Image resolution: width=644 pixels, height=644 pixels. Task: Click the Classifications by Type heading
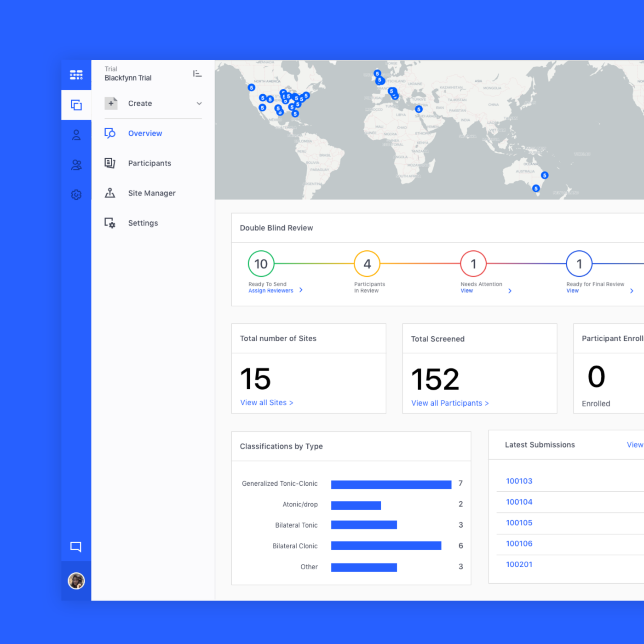(282, 446)
